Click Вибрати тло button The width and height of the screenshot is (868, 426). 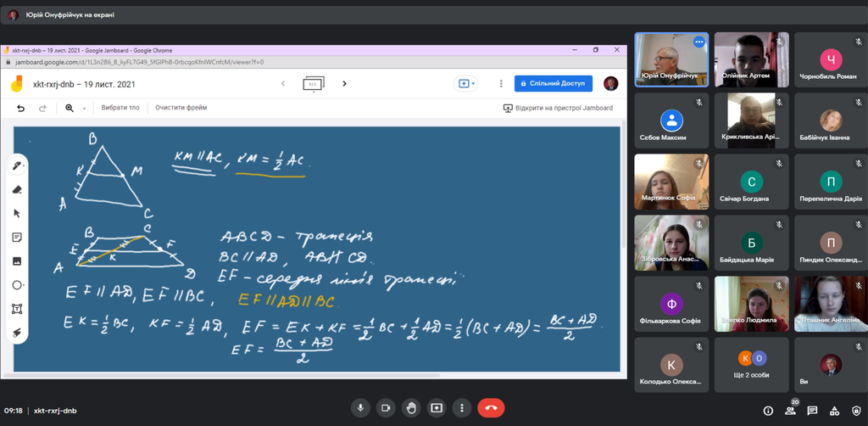coord(120,108)
